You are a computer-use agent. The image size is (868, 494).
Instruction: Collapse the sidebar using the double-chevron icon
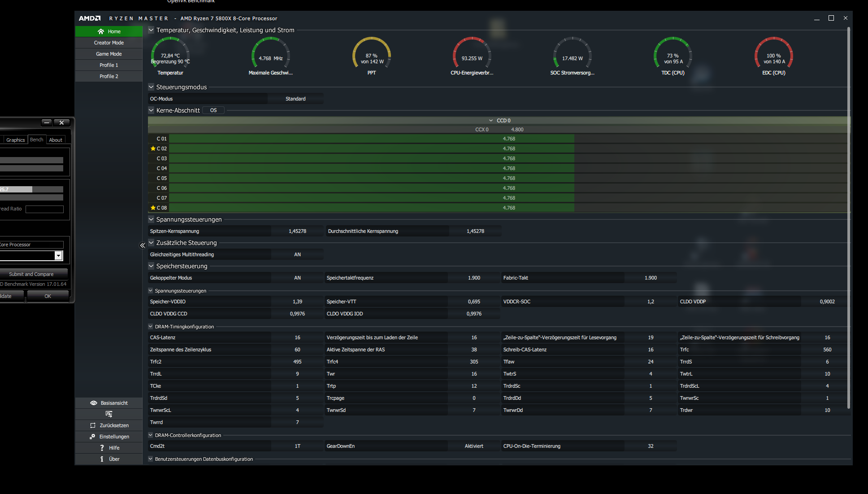coord(142,245)
